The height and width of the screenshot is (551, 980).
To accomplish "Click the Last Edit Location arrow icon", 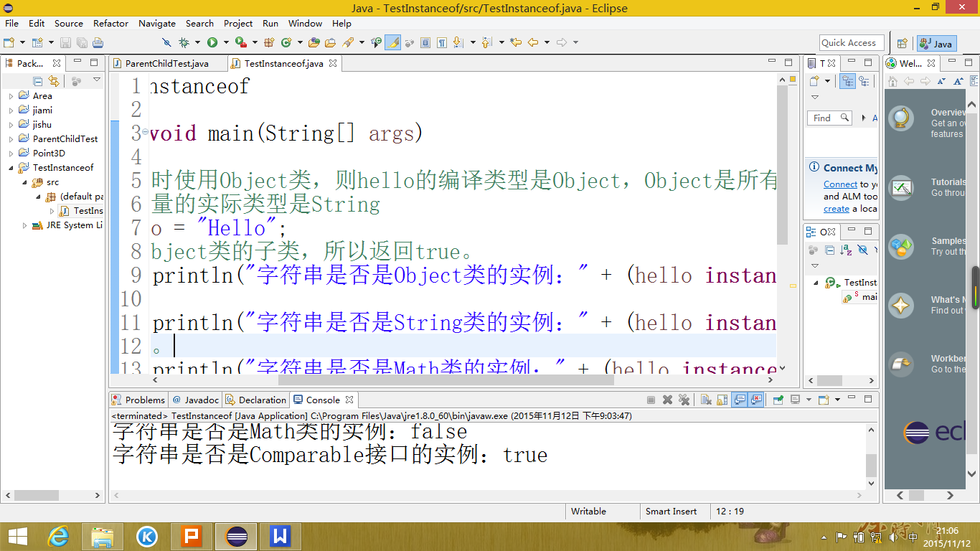I will [x=515, y=42].
